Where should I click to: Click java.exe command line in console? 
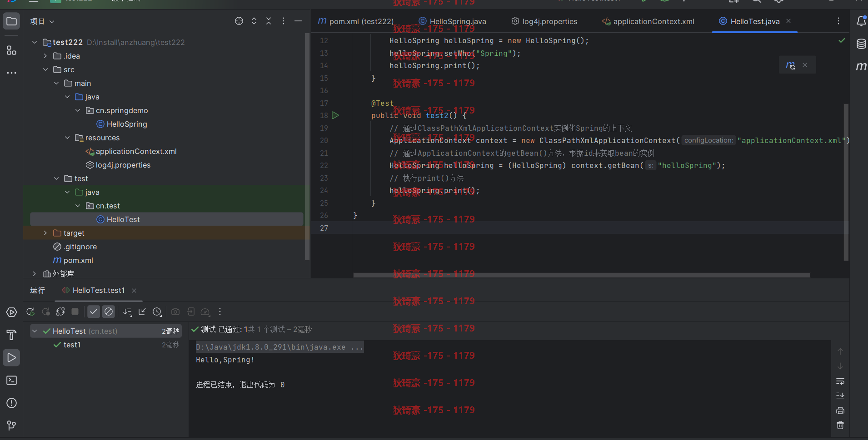[x=279, y=347]
